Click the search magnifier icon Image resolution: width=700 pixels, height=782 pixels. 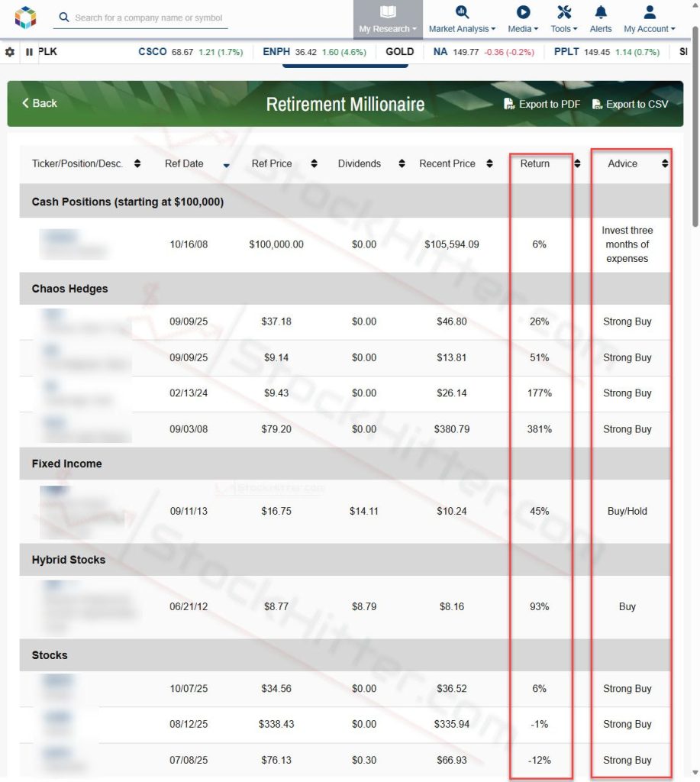(64, 17)
